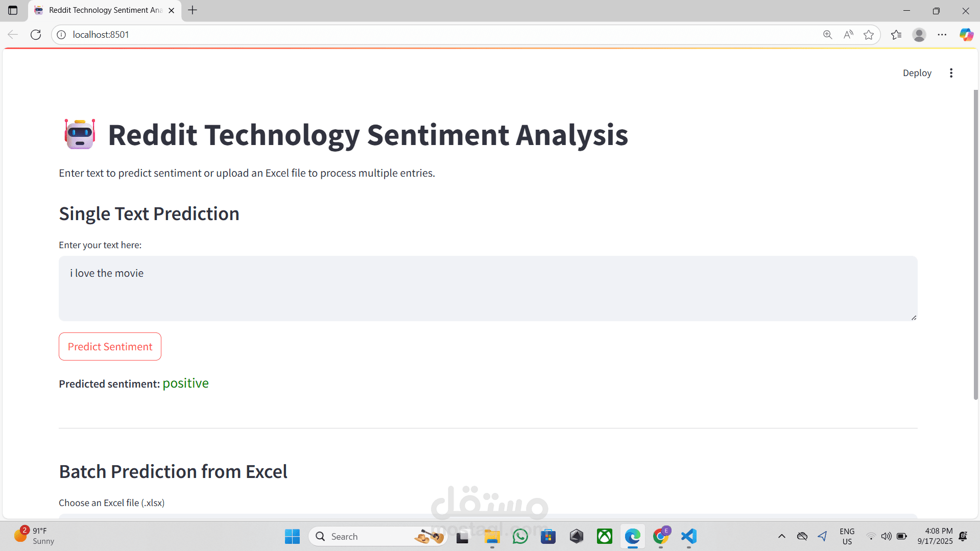Click the zoom magnifier in the address bar
Image resolution: width=980 pixels, height=551 pixels.
point(827,34)
